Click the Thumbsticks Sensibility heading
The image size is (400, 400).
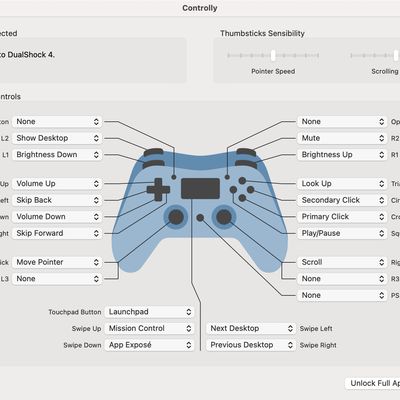[263, 33]
